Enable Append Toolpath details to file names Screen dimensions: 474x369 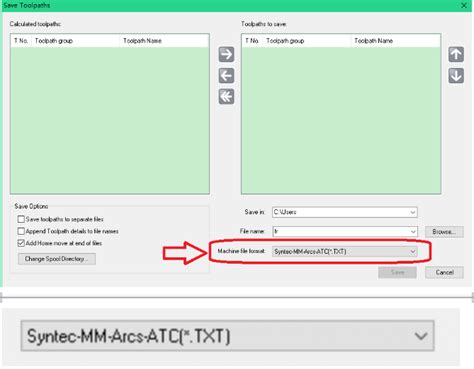21,231
